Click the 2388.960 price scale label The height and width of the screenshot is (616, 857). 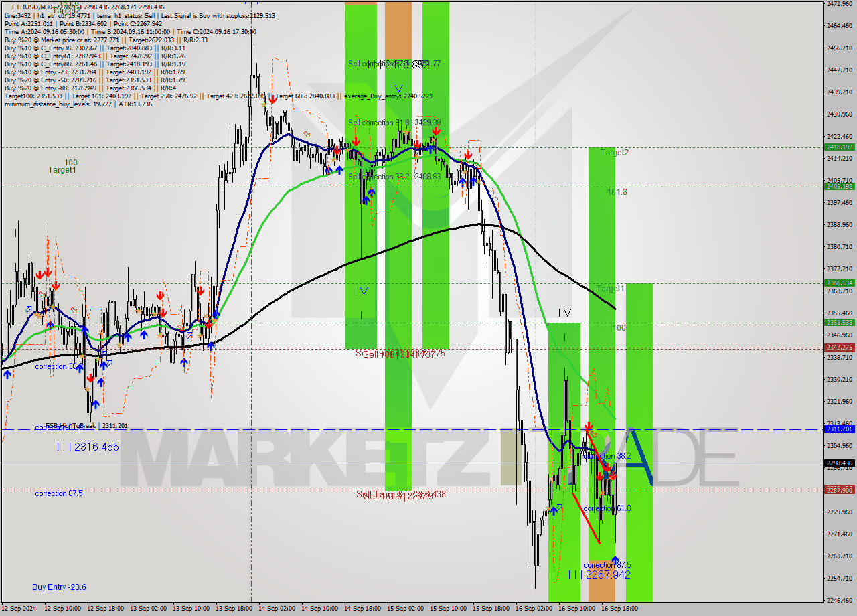tap(840, 225)
